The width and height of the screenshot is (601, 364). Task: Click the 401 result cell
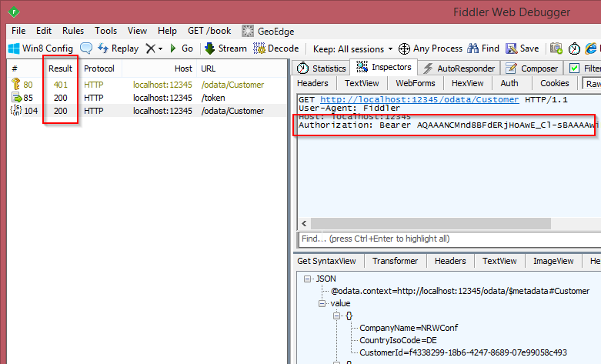(61, 85)
